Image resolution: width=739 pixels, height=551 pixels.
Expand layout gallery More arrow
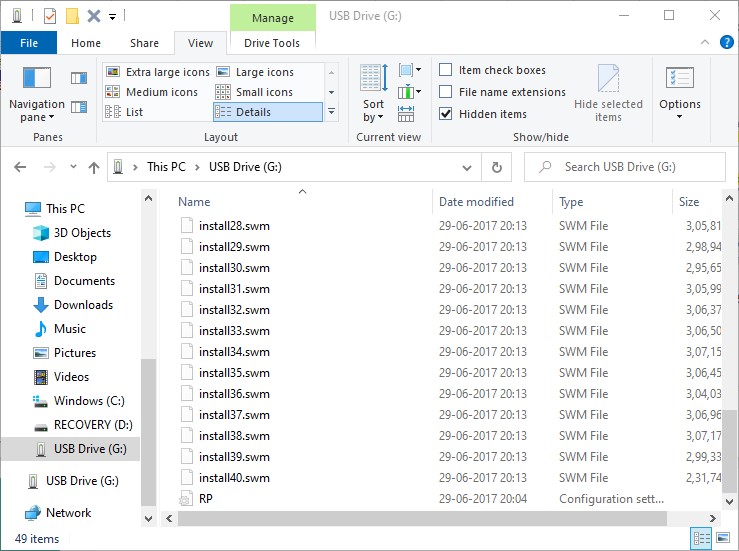pos(331,112)
